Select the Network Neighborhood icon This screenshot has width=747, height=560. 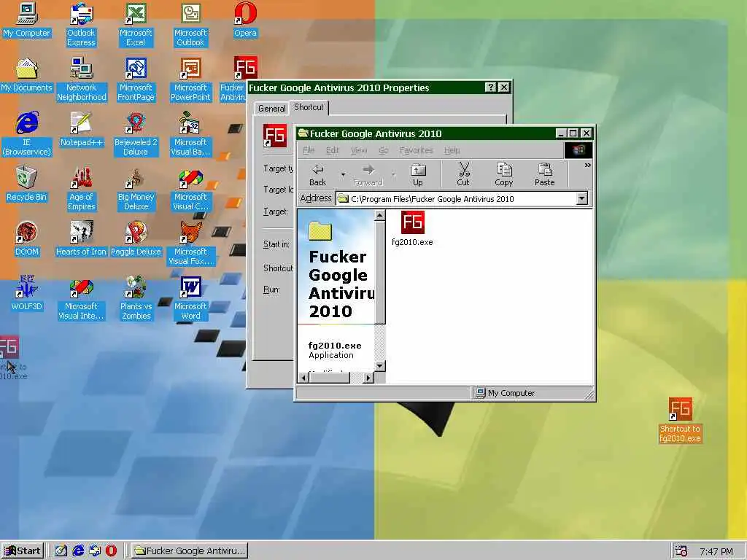pyautogui.click(x=82, y=79)
